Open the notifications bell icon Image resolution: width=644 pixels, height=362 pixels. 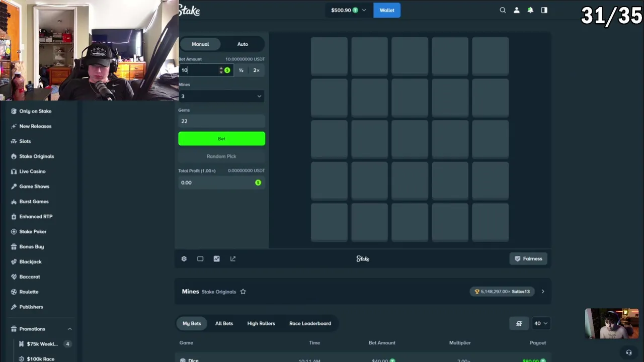[x=530, y=10]
